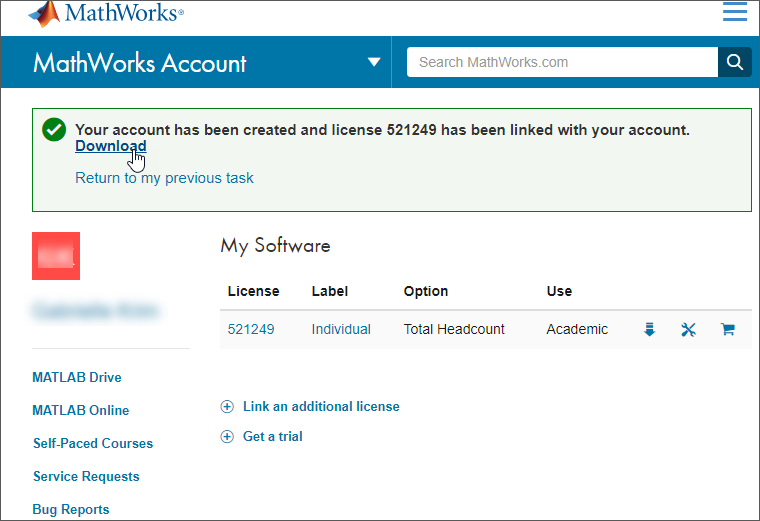Click the My Software heading
This screenshot has height=521, width=760.
coord(275,246)
